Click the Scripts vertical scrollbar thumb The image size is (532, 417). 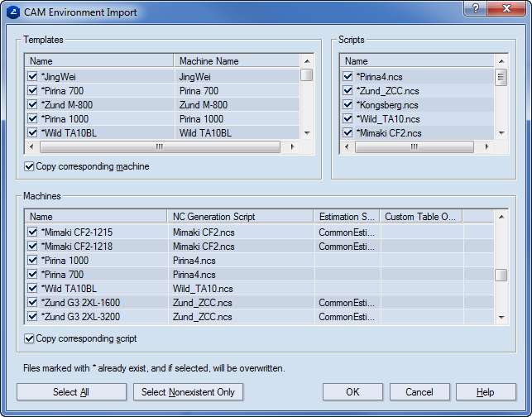(501, 78)
